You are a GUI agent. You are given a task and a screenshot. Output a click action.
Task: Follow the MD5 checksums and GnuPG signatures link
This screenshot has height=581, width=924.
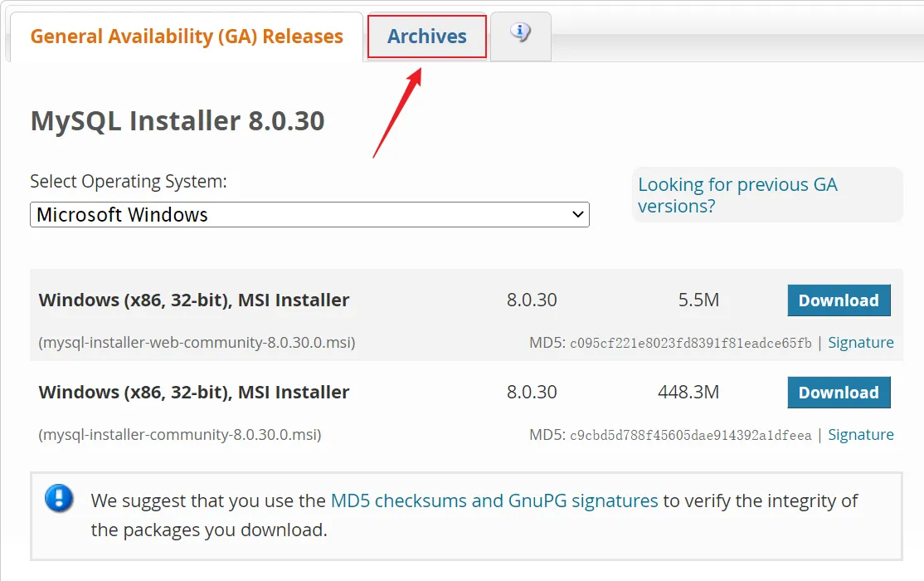click(492, 500)
